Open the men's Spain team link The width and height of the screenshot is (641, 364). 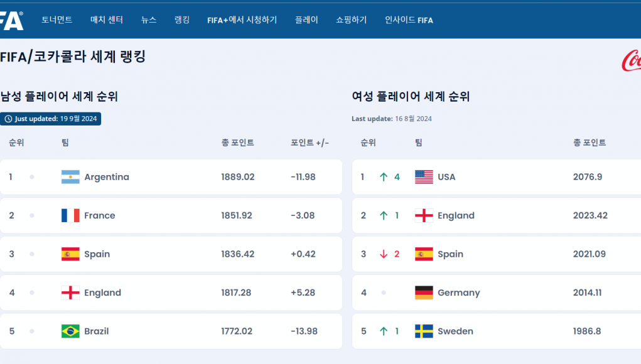pos(97,254)
